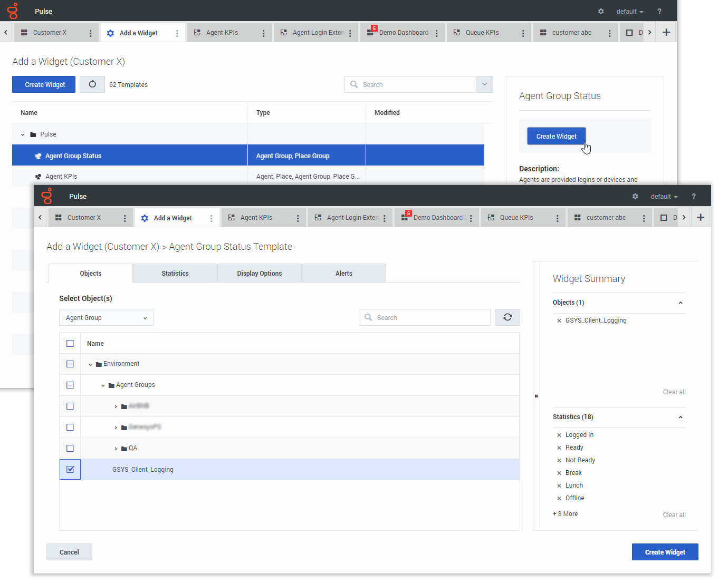The height and width of the screenshot is (583, 728).
Task: Collapse the Agent Groups tree folder
Action: coord(103,385)
